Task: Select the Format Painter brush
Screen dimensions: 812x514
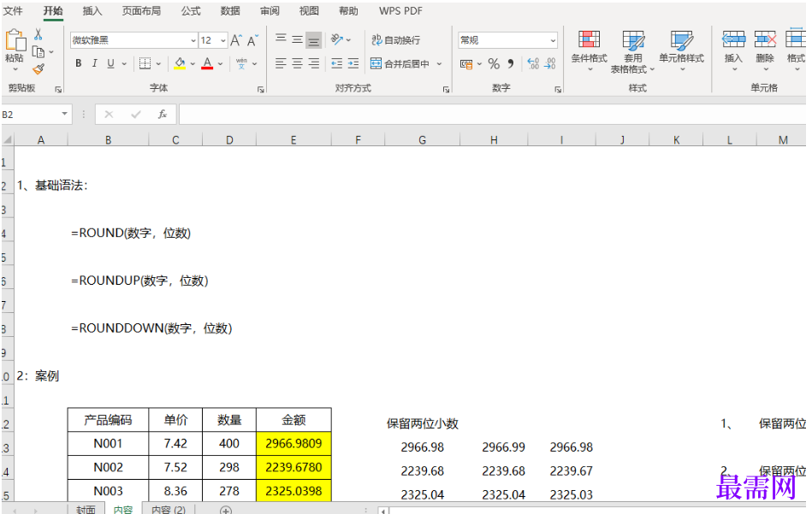Action: 39,69
